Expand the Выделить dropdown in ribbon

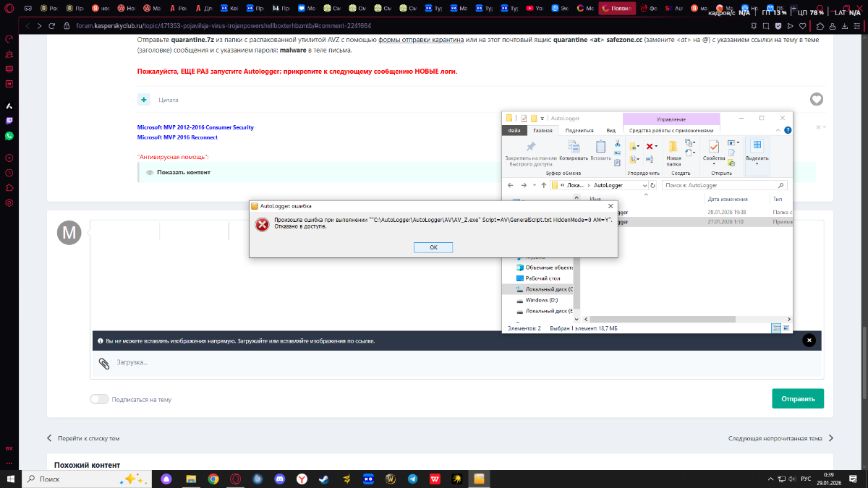coord(757,164)
